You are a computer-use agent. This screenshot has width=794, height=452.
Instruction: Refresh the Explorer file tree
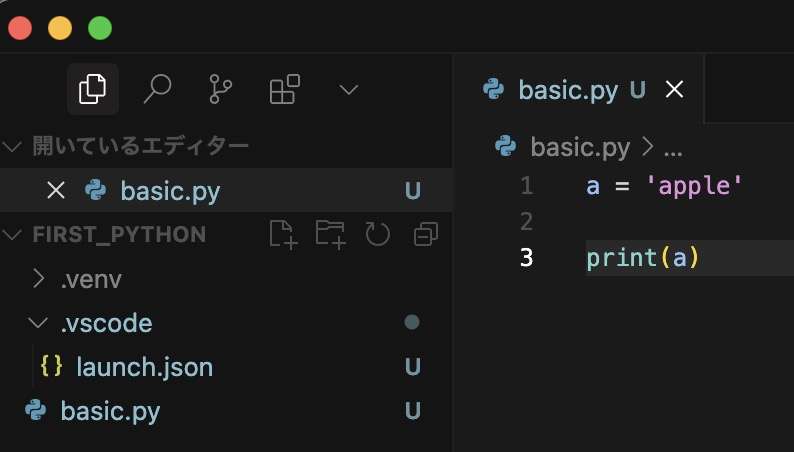(378, 234)
